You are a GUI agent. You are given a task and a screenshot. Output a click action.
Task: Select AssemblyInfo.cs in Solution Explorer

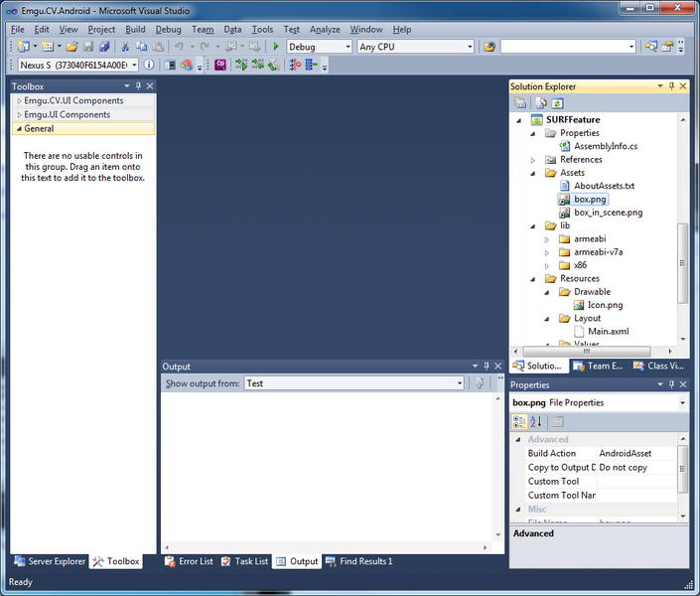click(x=606, y=146)
